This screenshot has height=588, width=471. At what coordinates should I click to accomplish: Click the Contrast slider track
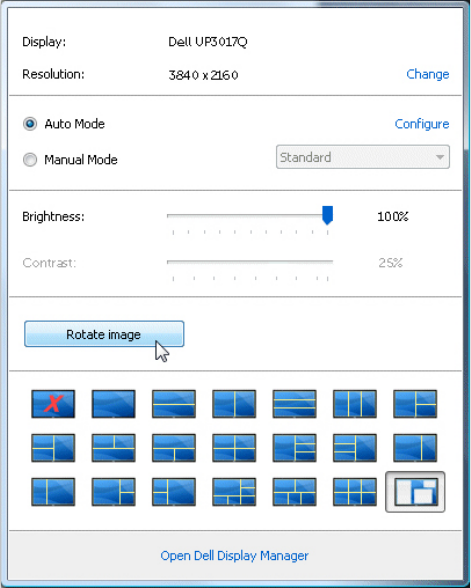click(x=250, y=262)
